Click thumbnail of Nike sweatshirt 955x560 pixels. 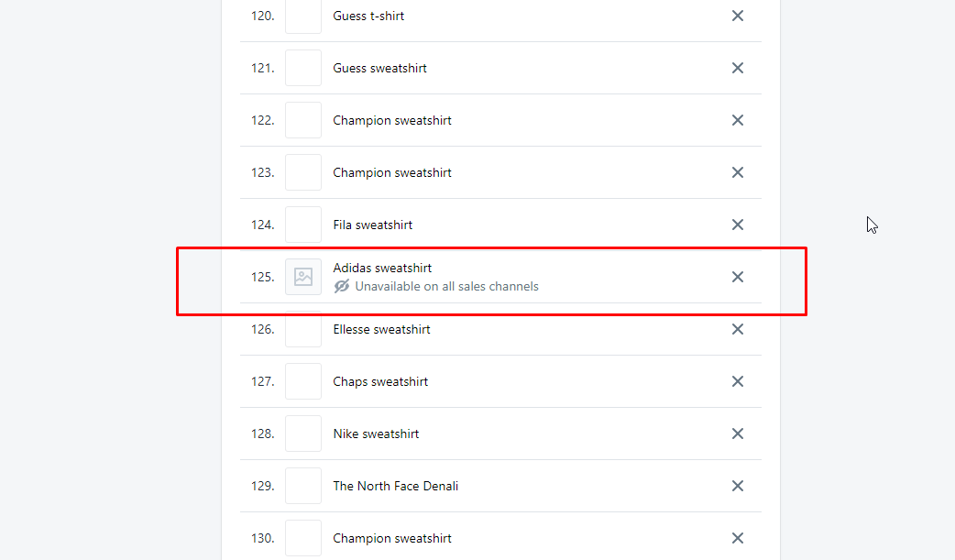coord(303,434)
